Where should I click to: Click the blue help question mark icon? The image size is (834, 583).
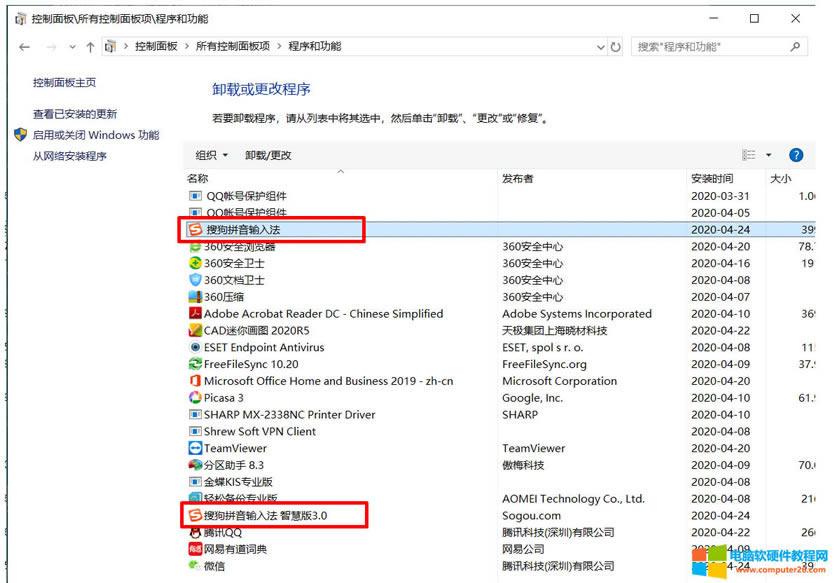(x=796, y=155)
